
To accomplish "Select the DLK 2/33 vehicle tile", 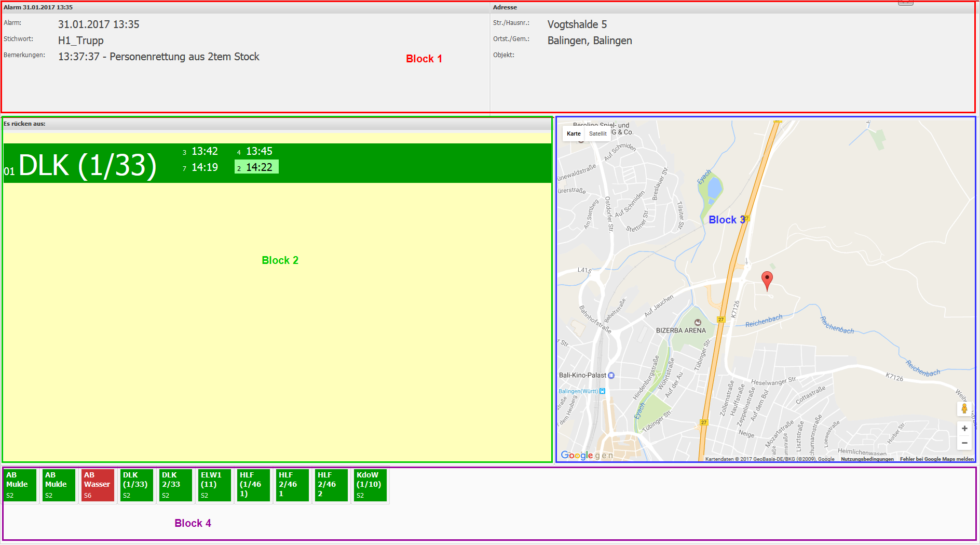I will (175, 485).
